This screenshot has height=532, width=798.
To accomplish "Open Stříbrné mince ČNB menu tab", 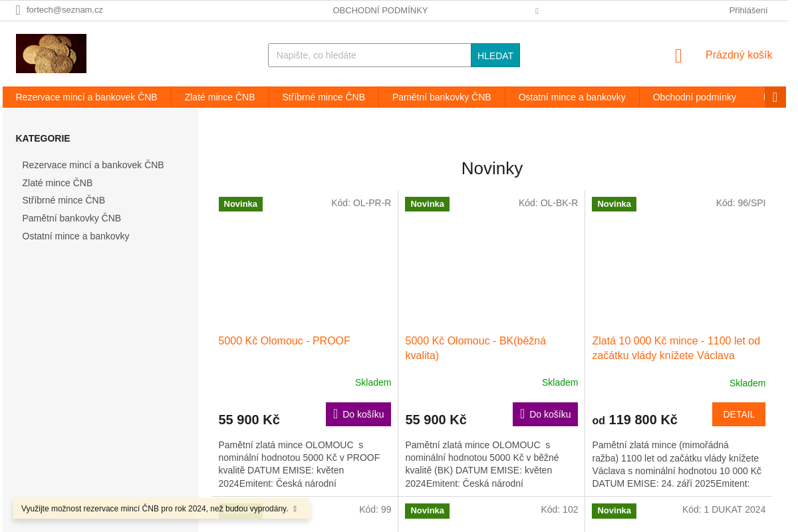I will (323, 97).
